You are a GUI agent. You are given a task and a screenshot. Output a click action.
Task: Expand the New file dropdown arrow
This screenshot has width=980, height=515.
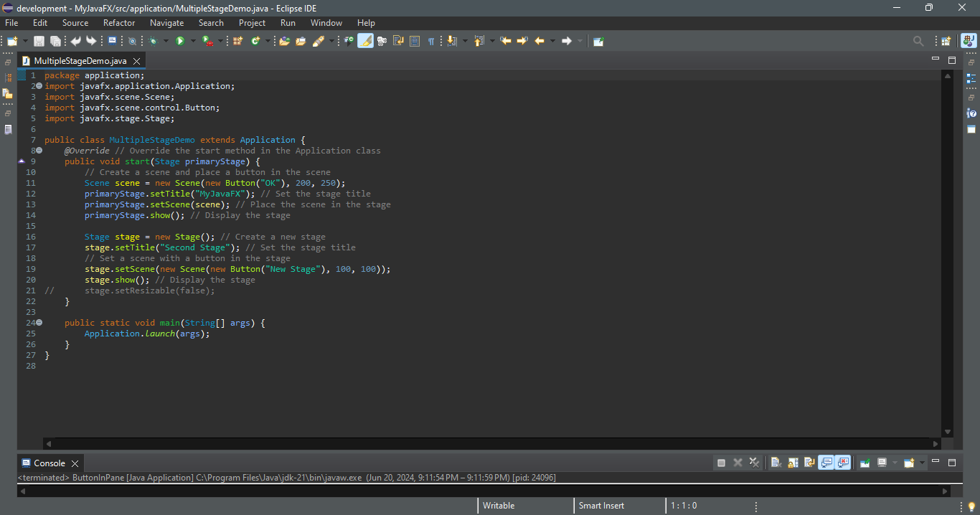tap(26, 42)
